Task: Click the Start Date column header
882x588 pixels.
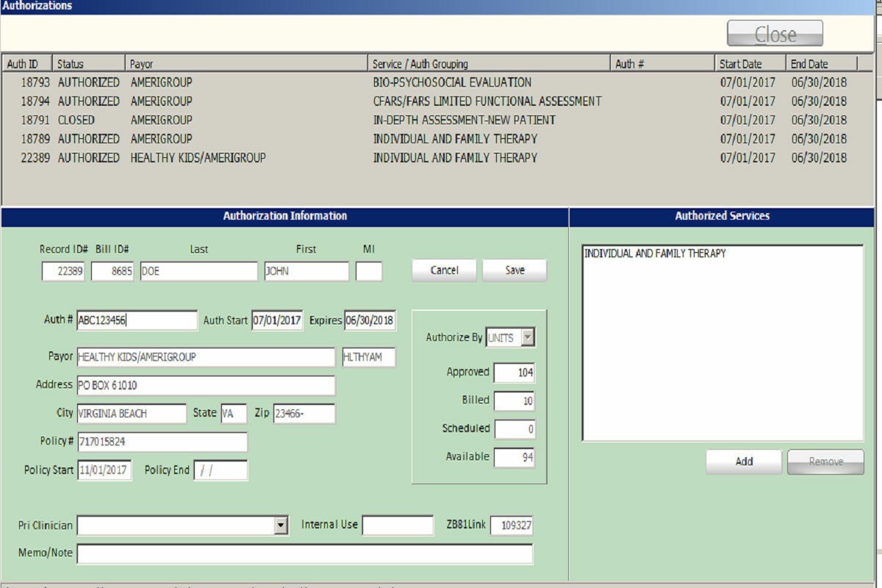Action: (750, 64)
